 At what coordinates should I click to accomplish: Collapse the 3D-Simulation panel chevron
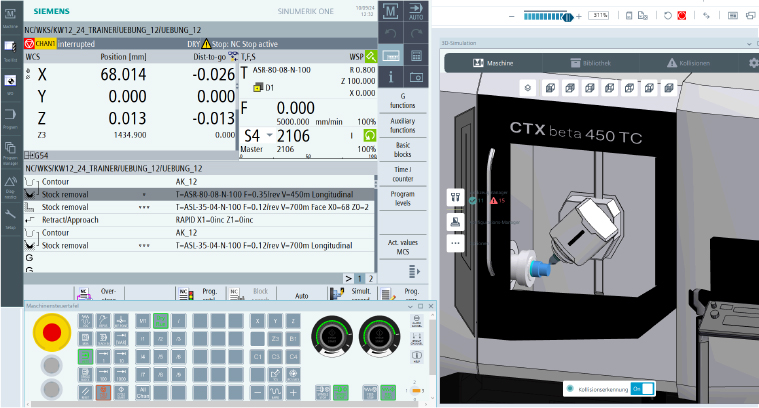point(750,45)
